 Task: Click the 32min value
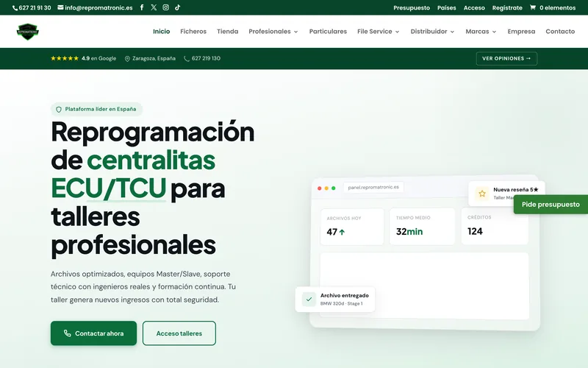click(409, 232)
